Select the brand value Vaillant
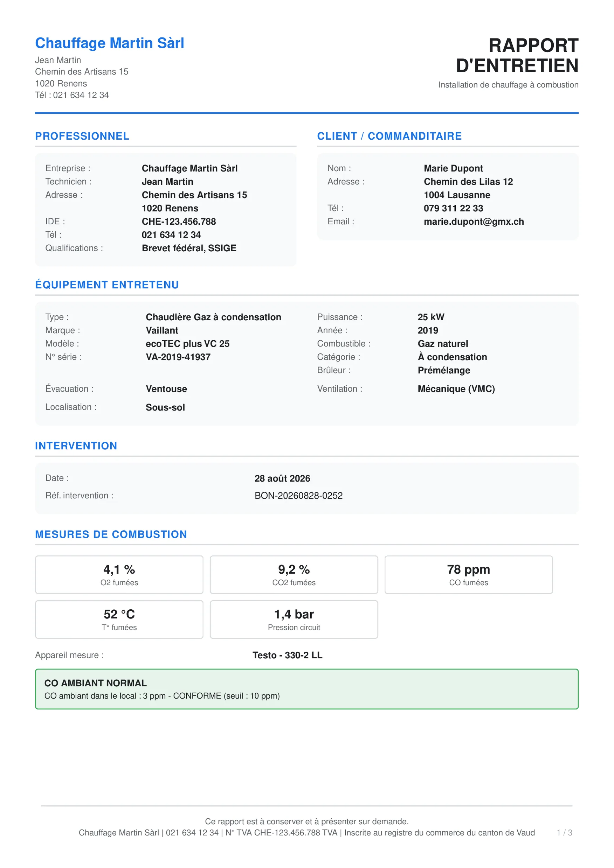 tap(162, 330)
